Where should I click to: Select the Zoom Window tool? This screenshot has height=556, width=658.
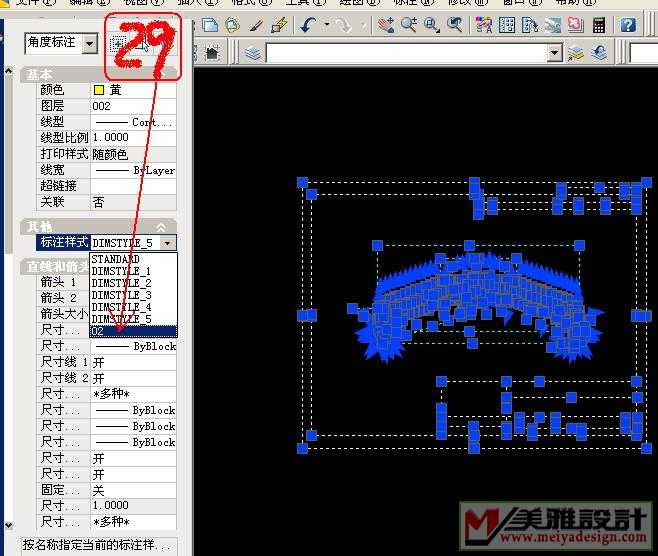point(431,25)
